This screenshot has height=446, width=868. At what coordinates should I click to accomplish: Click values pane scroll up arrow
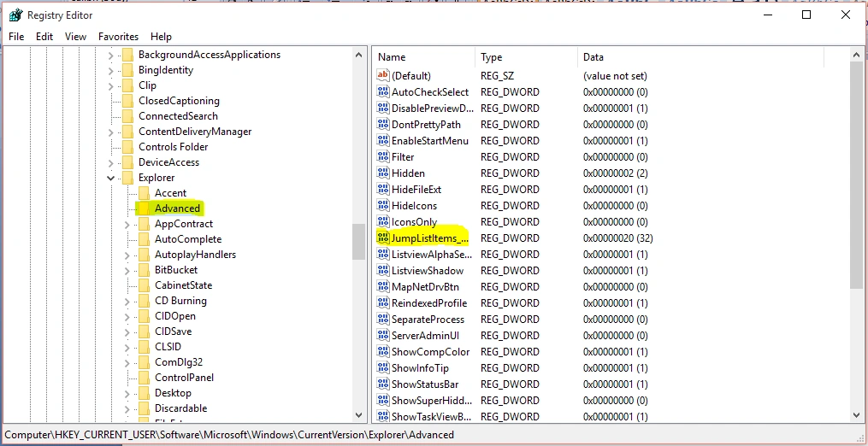tap(857, 56)
